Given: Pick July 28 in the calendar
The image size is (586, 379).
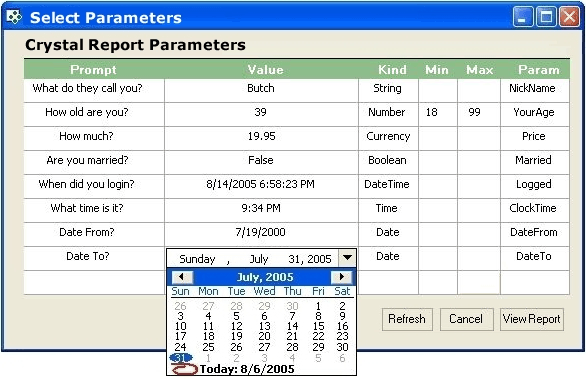Looking at the screenshot, I should click(292, 347).
